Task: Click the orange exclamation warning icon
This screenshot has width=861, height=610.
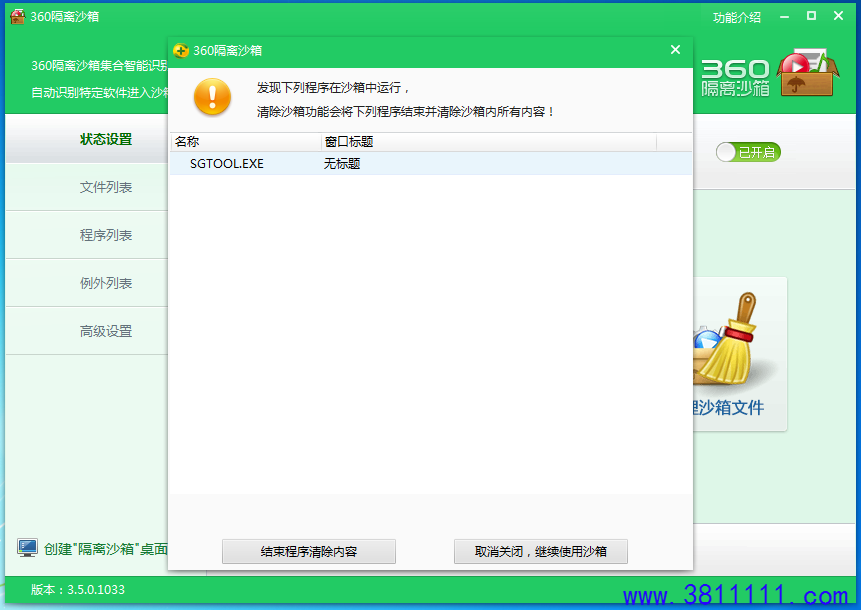Action: click(x=213, y=97)
